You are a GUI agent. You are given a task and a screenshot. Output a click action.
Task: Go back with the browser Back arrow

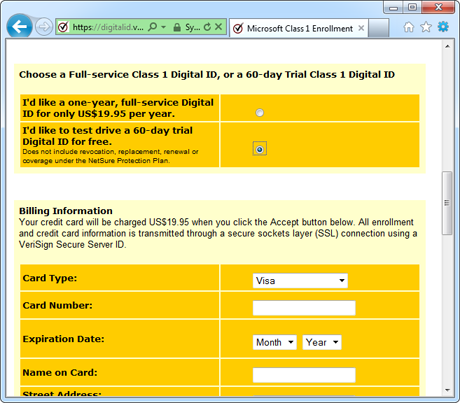click(19, 27)
